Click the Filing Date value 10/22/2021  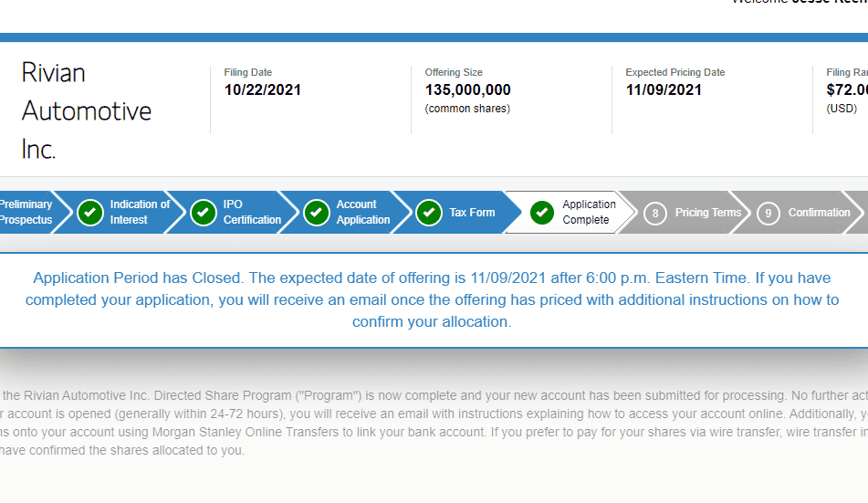[x=262, y=89]
